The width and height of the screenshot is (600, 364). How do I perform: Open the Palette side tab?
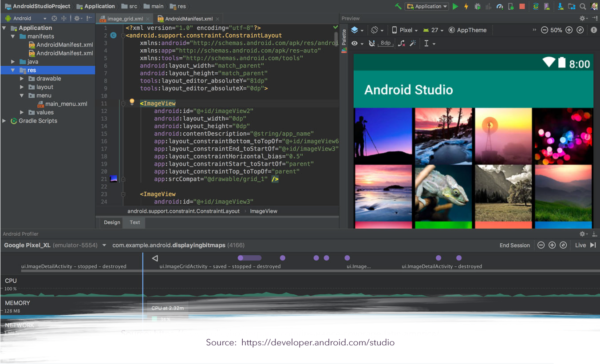(344, 40)
